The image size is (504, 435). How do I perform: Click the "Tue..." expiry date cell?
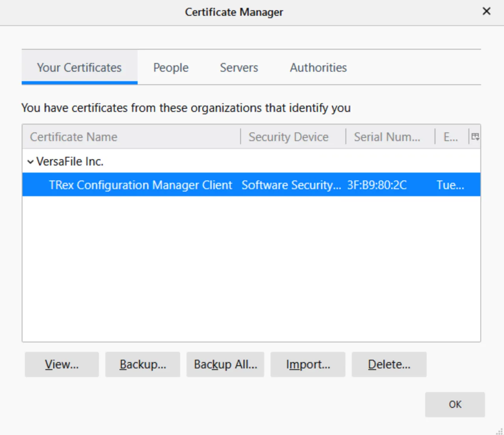[x=450, y=185]
